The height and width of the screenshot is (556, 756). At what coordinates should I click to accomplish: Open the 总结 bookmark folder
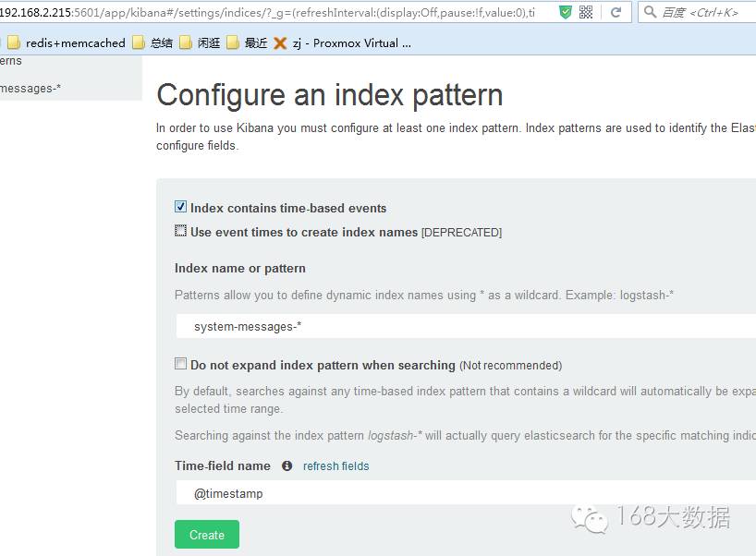coord(152,42)
